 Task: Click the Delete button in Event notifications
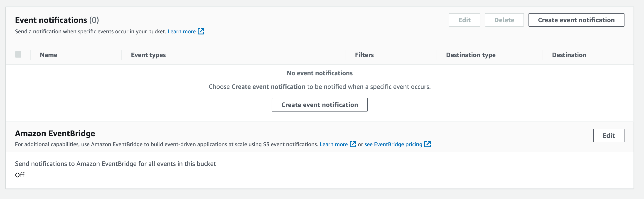point(504,20)
